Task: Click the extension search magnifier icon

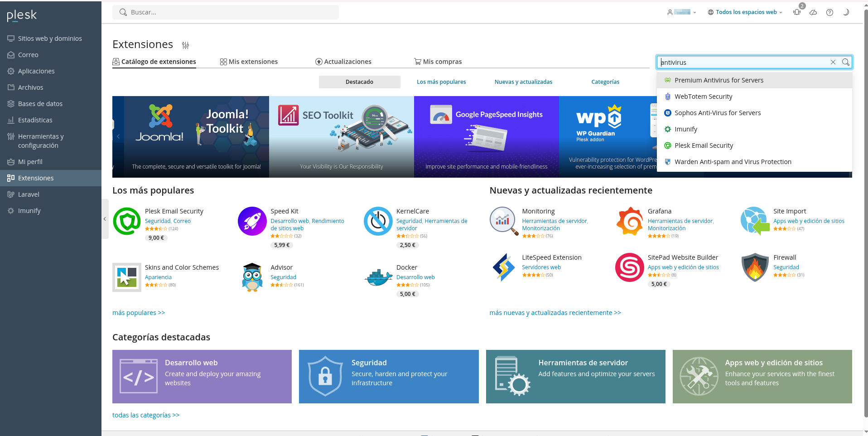Action: 845,62
